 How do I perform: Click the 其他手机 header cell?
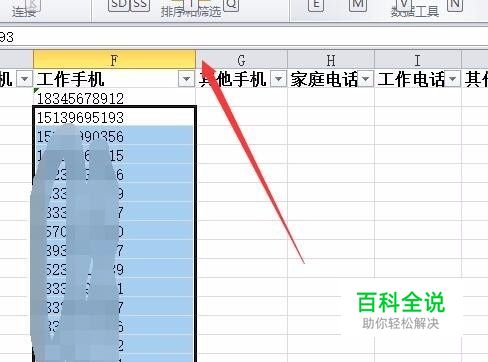tap(242, 79)
